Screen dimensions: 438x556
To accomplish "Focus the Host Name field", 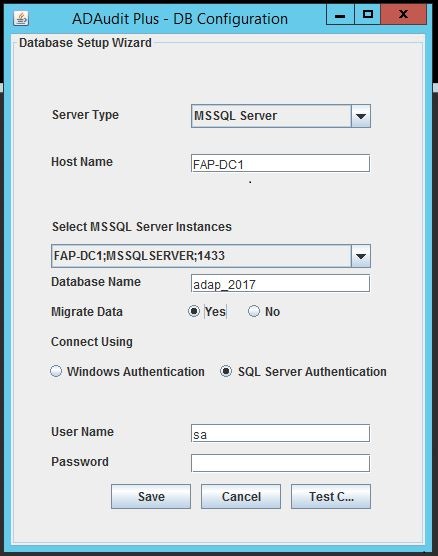I will coord(281,163).
